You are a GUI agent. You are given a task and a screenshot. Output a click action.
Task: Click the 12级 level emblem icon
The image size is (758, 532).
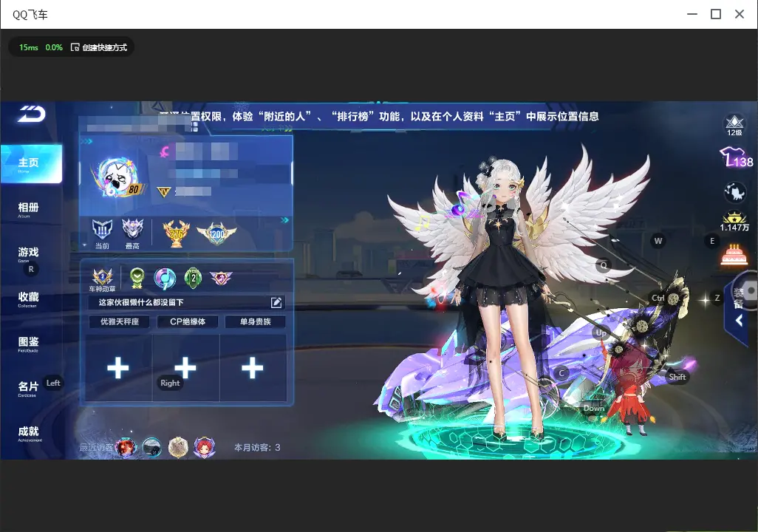[734, 126]
